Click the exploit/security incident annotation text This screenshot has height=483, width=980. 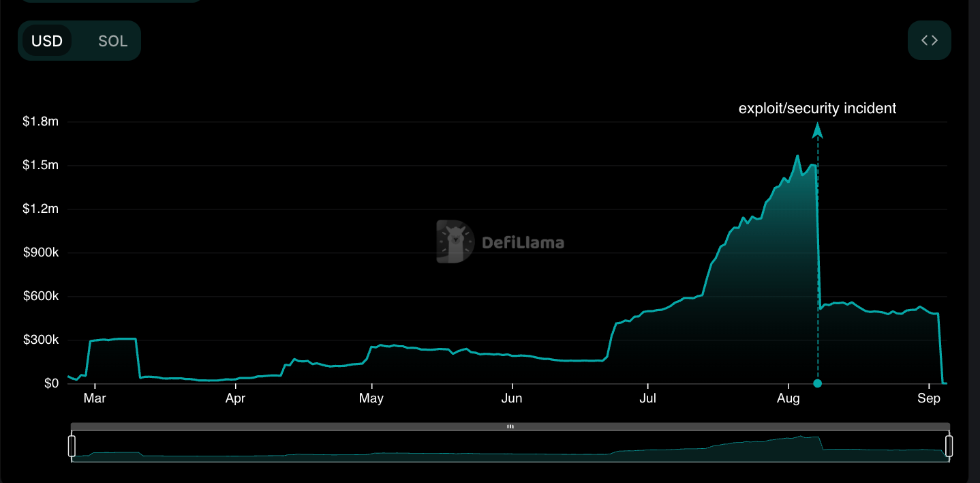pyautogui.click(x=817, y=108)
